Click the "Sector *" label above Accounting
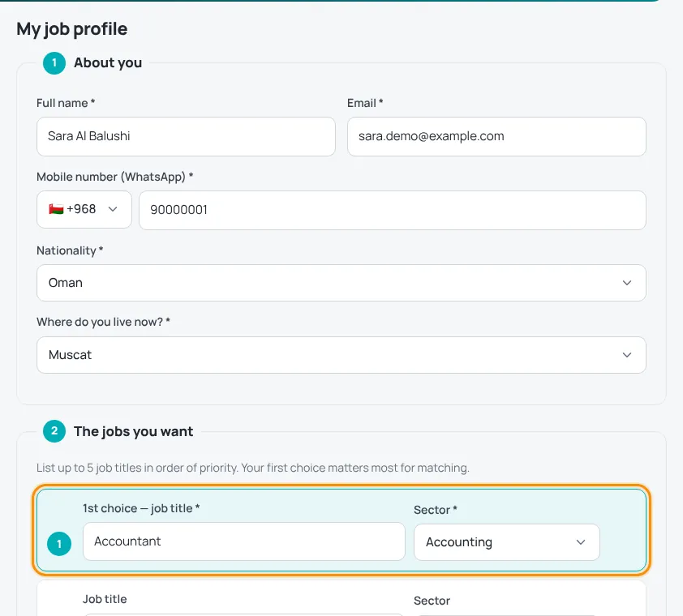This screenshot has width=683, height=616. click(435, 510)
